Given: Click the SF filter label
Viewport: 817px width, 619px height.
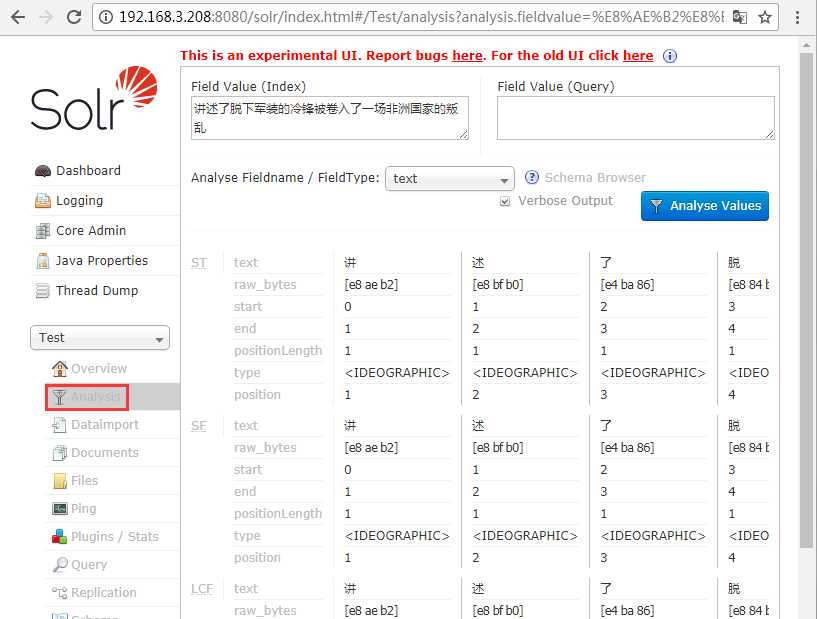Looking at the screenshot, I should click(198, 426).
